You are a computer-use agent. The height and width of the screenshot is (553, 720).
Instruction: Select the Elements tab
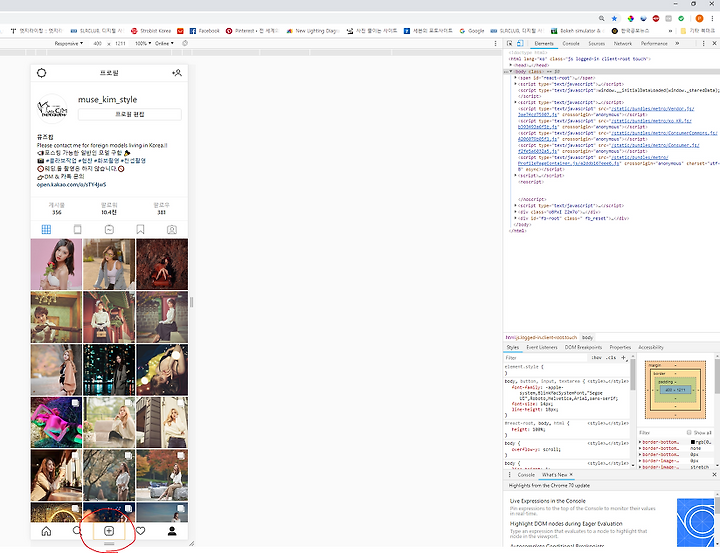[x=544, y=43]
